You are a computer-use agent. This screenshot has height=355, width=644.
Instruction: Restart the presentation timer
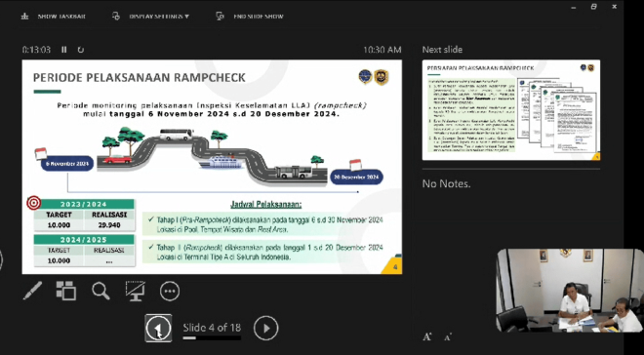80,50
